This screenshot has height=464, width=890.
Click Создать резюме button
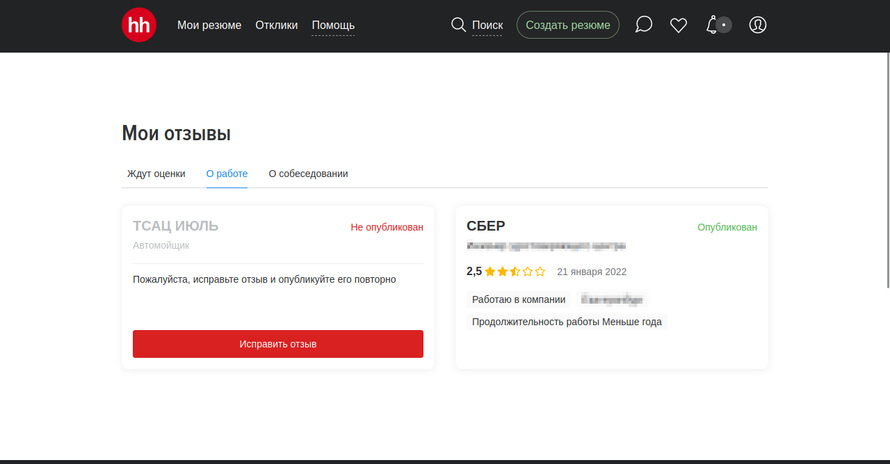(568, 25)
